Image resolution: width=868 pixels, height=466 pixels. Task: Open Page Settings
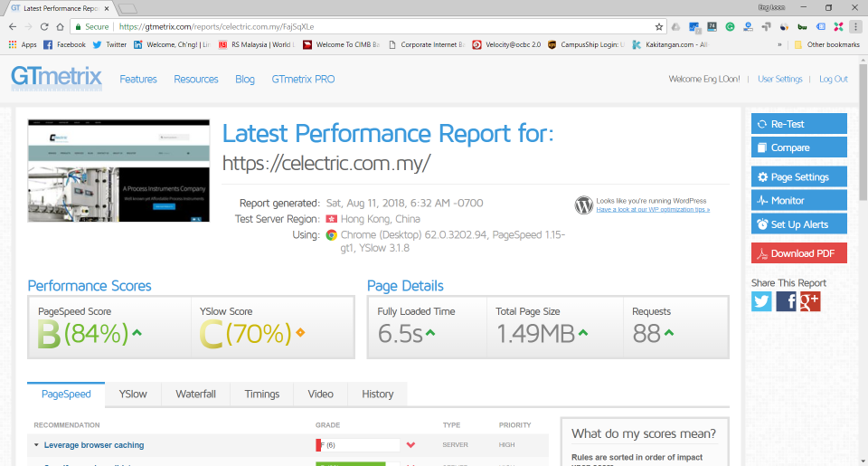(x=798, y=176)
